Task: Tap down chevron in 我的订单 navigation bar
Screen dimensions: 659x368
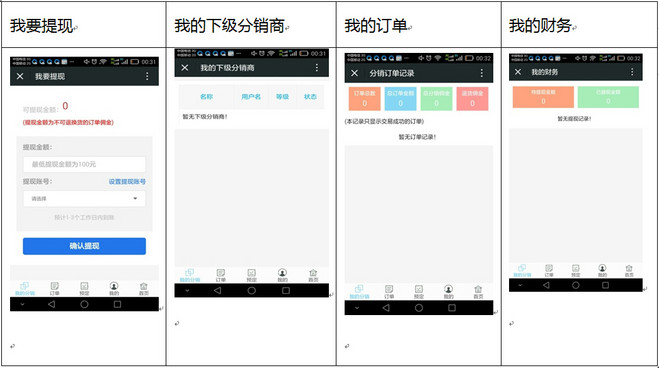Action: [x=356, y=308]
